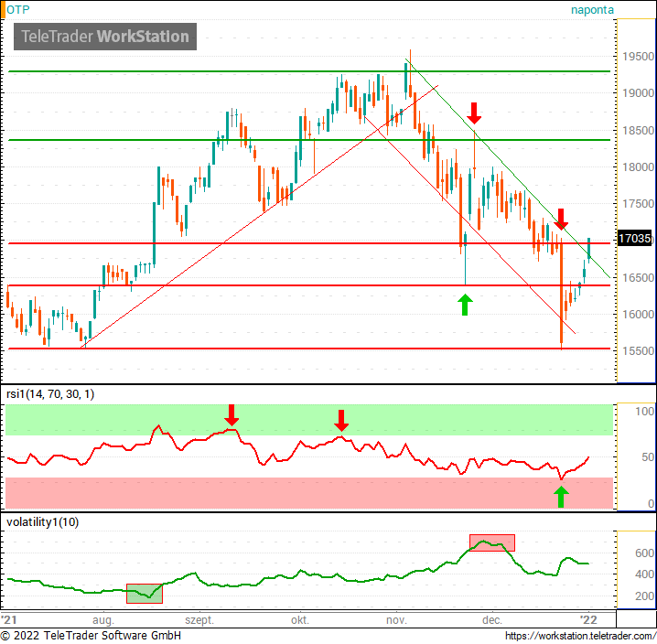Click the red highlighted volatility peak box

[492, 543]
